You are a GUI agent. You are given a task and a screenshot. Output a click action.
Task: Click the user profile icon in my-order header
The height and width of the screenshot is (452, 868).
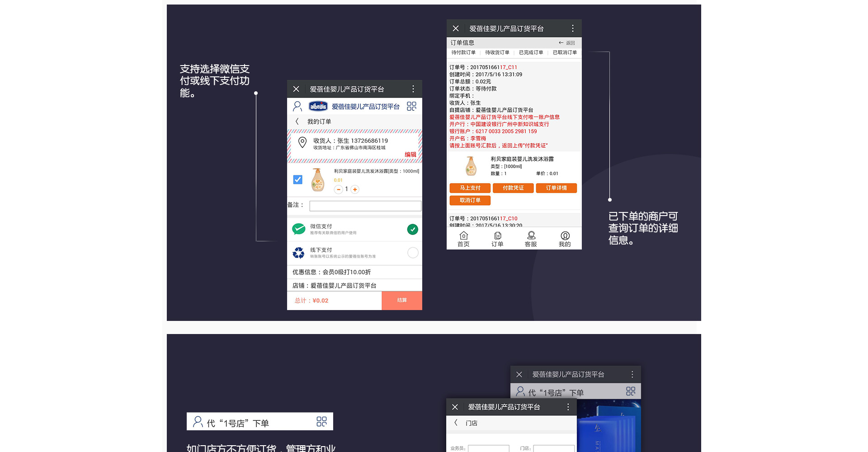click(x=297, y=106)
